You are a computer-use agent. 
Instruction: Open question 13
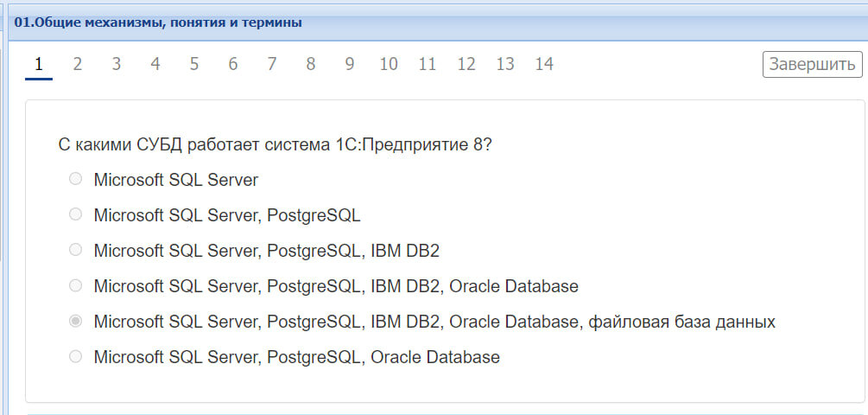(505, 65)
